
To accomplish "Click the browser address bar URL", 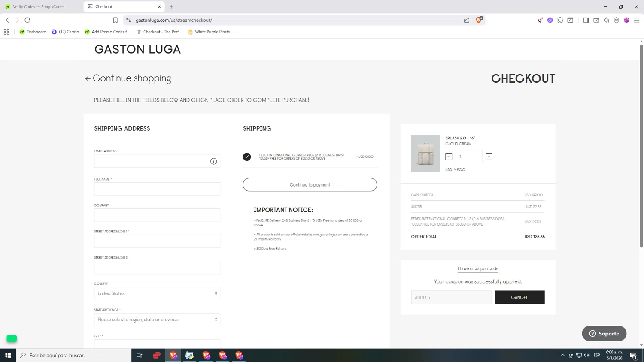I will pyautogui.click(x=174, y=20).
